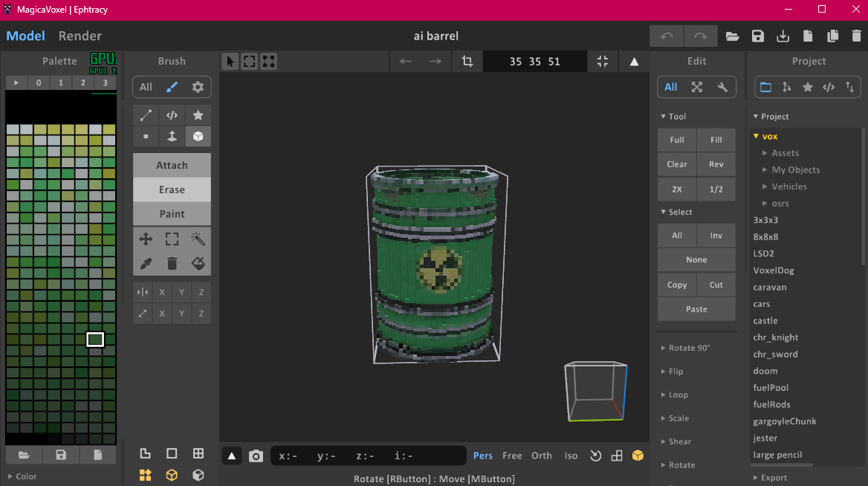Choose the Magic Wand select tool

[x=198, y=239]
